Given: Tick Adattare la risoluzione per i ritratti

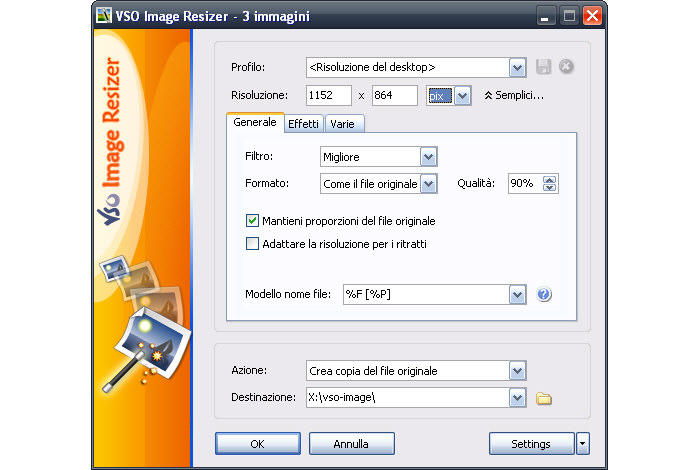Looking at the screenshot, I should (252, 244).
